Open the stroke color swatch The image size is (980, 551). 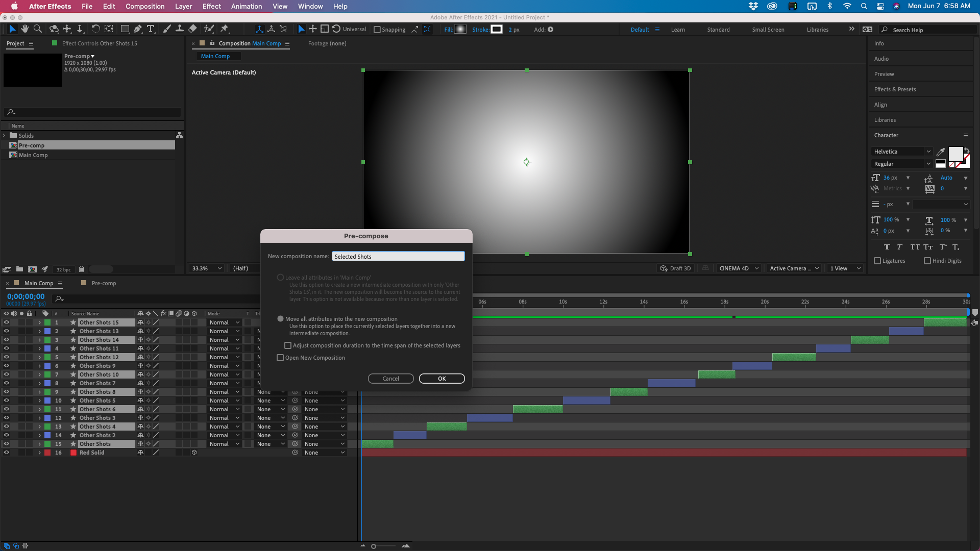pyautogui.click(x=497, y=29)
